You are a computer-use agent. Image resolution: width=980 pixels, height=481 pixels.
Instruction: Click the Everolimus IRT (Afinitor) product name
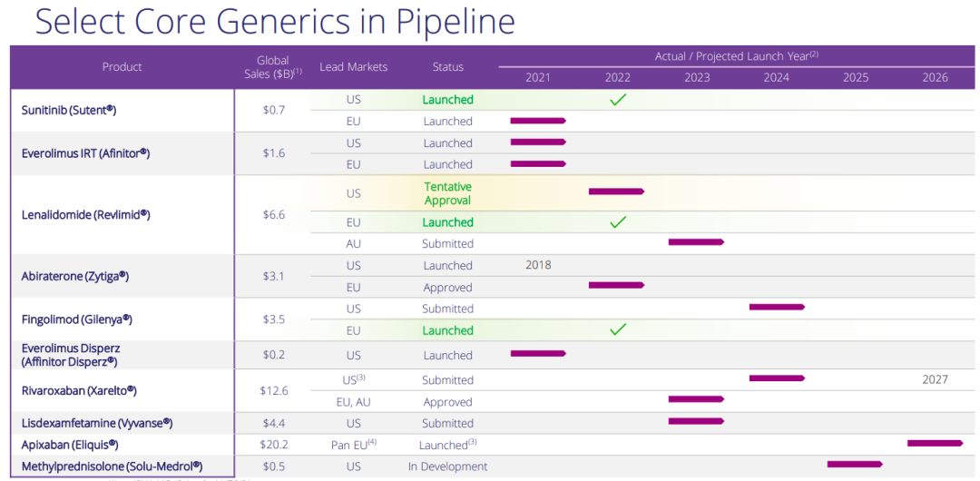85,152
